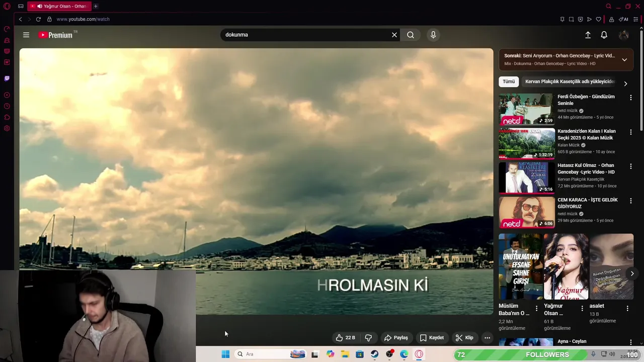Viewport: 644px width, 362px height.
Task: Clear the search text with X
Action: (x=394, y=35)
